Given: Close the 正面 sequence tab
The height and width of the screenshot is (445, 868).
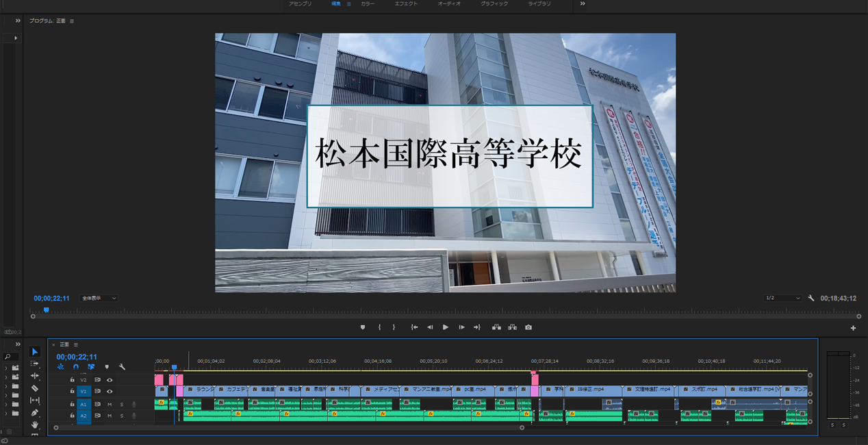Looking at the screenshot, I should pyautogui.click(x=53, y=344).
